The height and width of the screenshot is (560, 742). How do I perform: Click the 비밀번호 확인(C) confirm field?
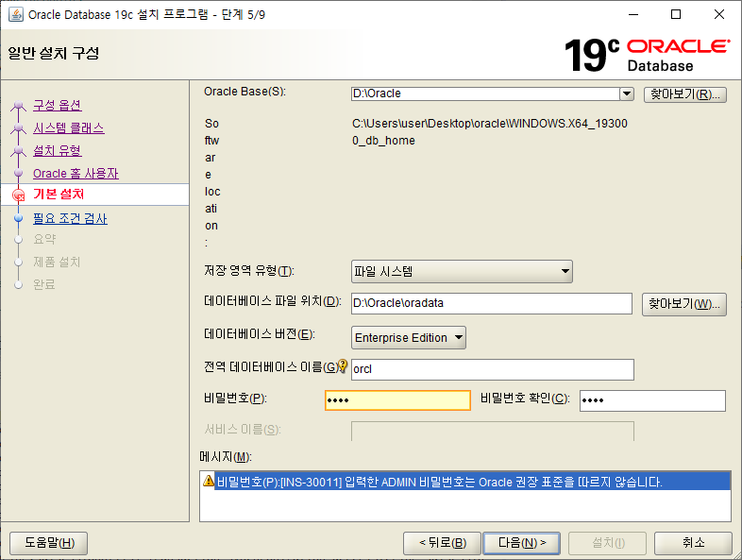pos(652,400)
